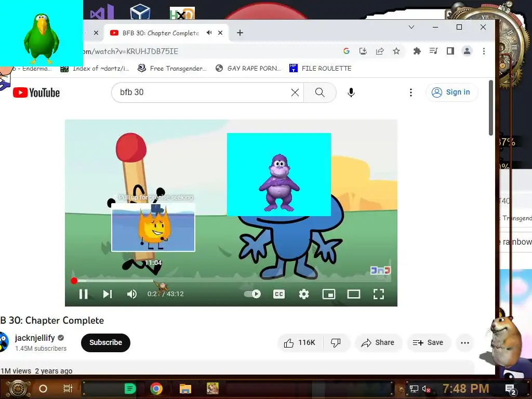Dislike this video
The width and height of the screenshot is (532, 399).
tap(336, 343)
